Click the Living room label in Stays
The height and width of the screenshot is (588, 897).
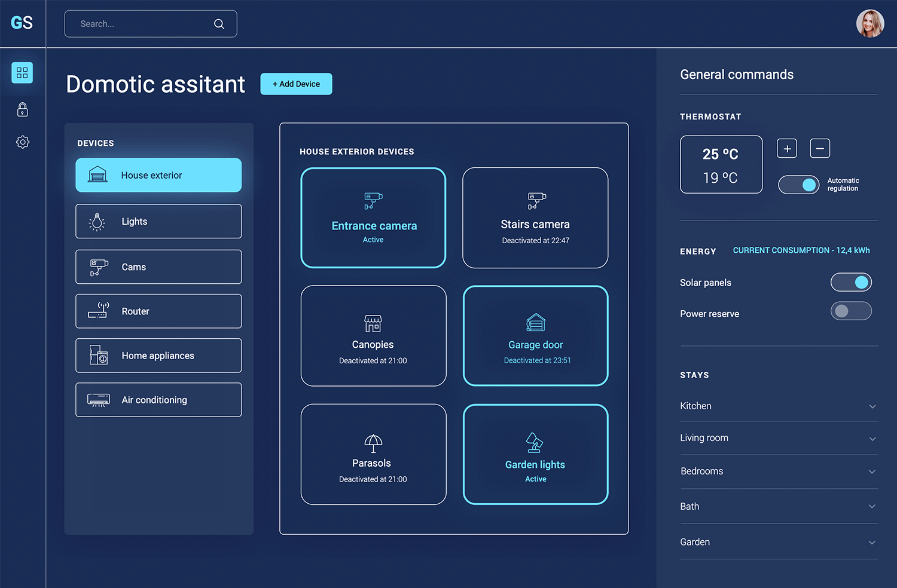point(704,438)
